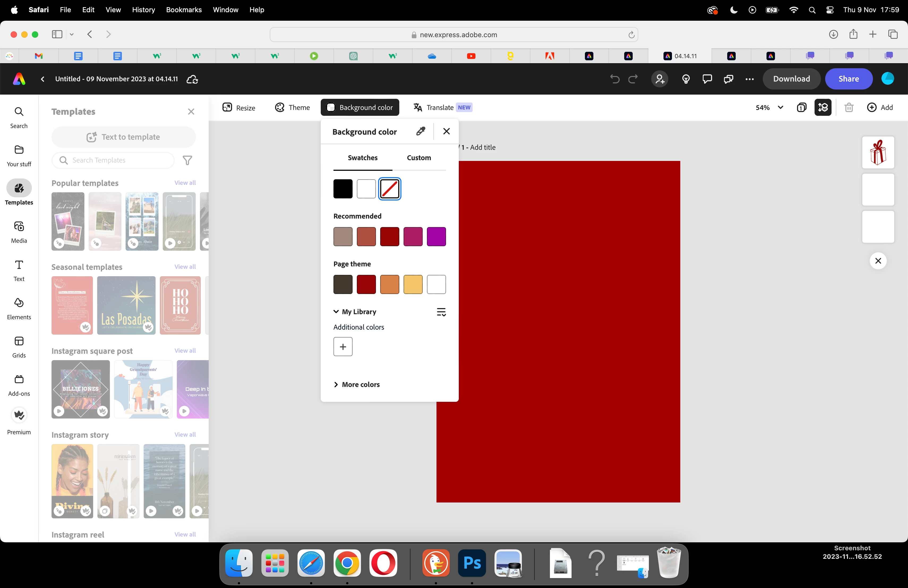Open the 54% zoom level dropdown
The image size is (908, 588).
[x=769, y=108]
